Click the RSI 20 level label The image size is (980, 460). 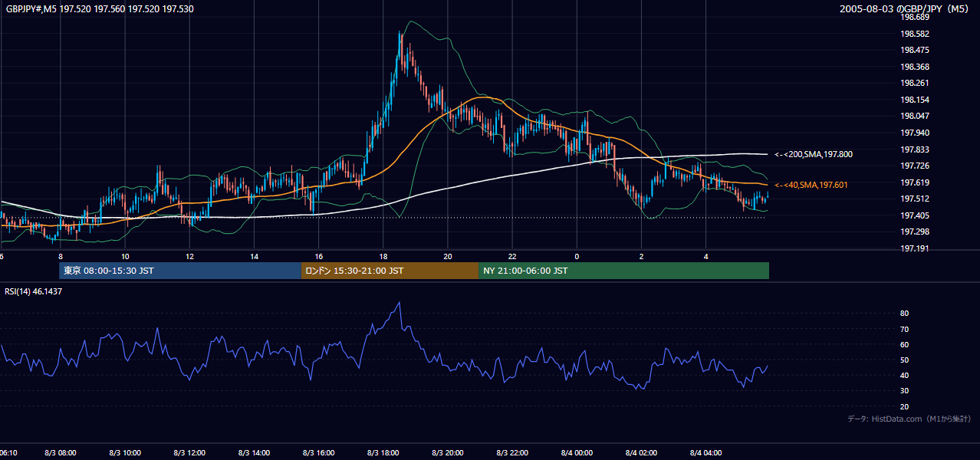pyautogui.click(x=904, y=406)
